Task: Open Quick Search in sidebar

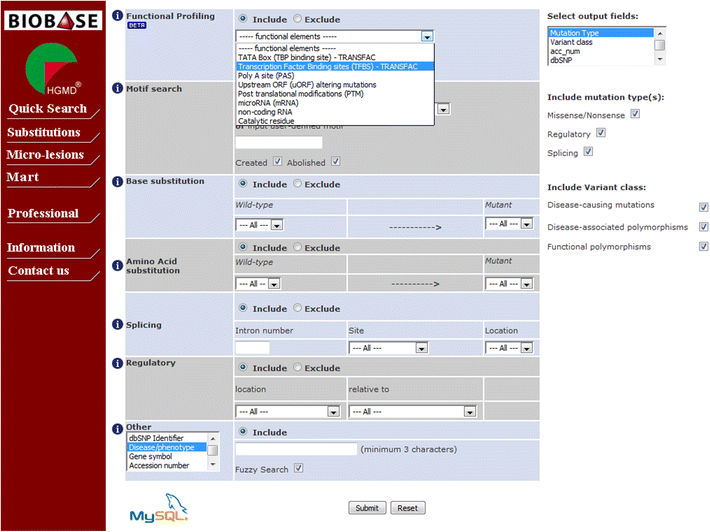Action: 48,108
